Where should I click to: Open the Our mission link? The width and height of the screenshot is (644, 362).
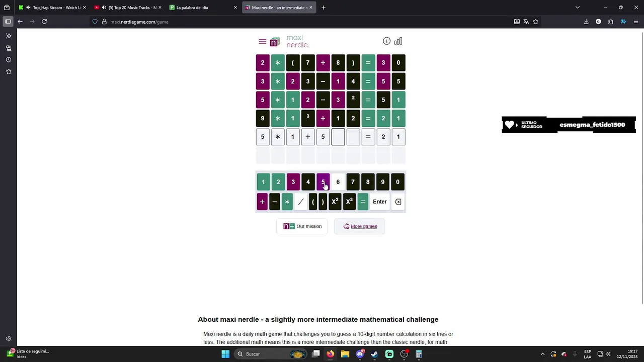(302, 226)
